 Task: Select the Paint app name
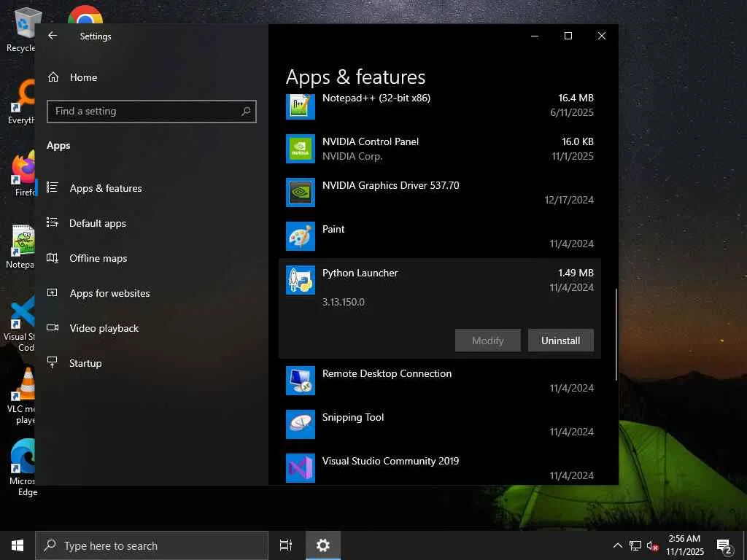(333, 229)
